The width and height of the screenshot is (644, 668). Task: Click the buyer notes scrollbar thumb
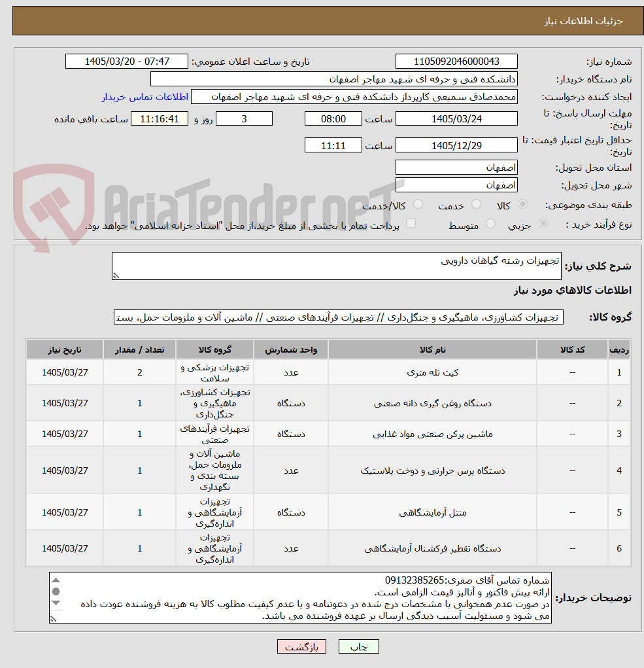pos(56,591)
